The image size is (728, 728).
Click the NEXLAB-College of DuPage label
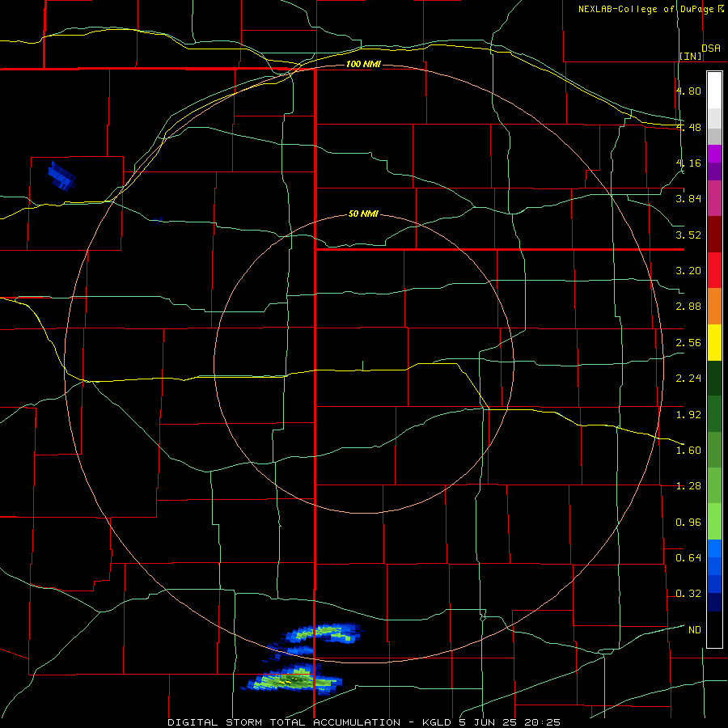[x=646, y=9]
